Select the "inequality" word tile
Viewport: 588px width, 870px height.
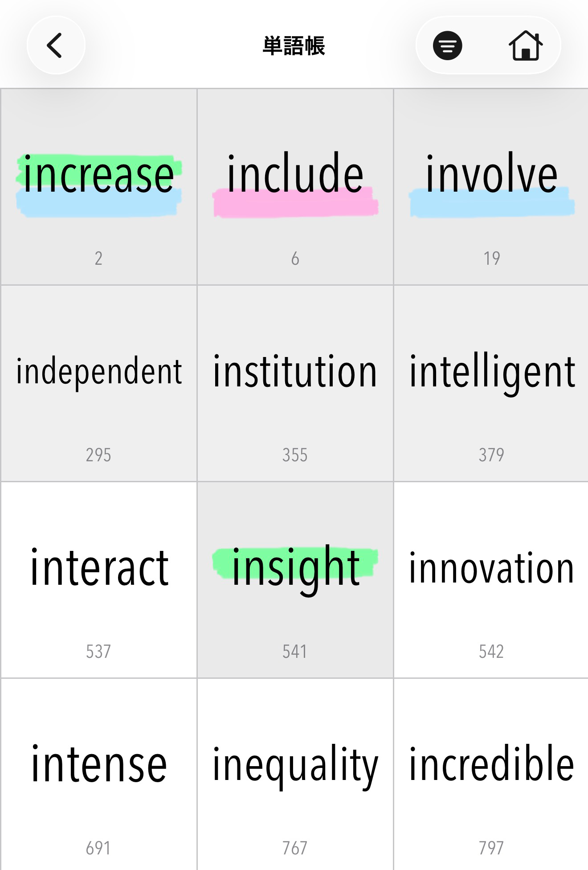(295, 776)
